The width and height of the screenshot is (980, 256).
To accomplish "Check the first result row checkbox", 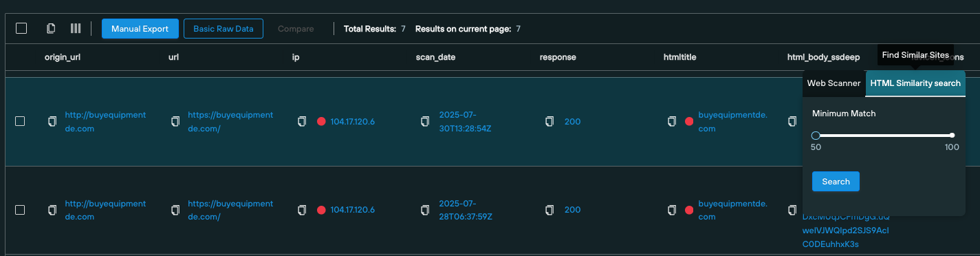I will [20, 121].
